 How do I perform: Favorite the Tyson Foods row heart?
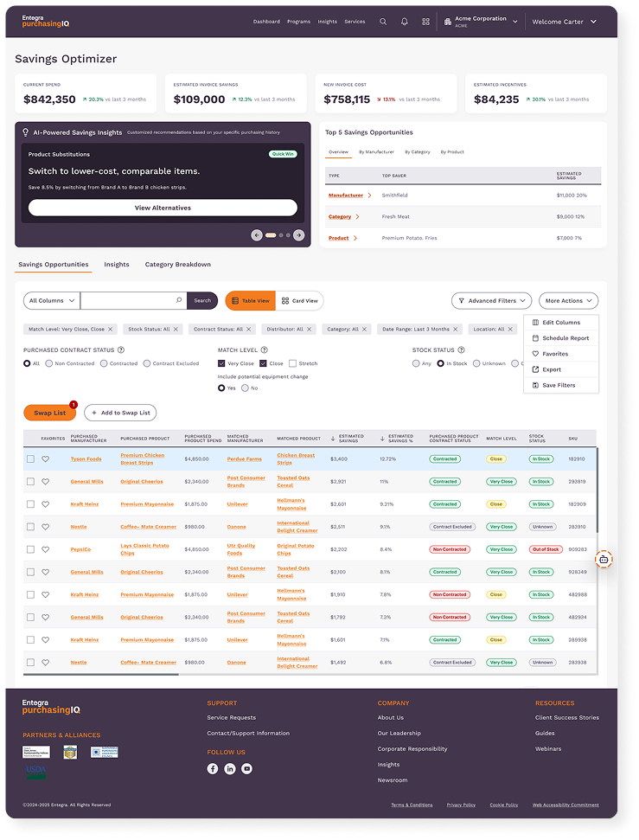tap(46, 459)
